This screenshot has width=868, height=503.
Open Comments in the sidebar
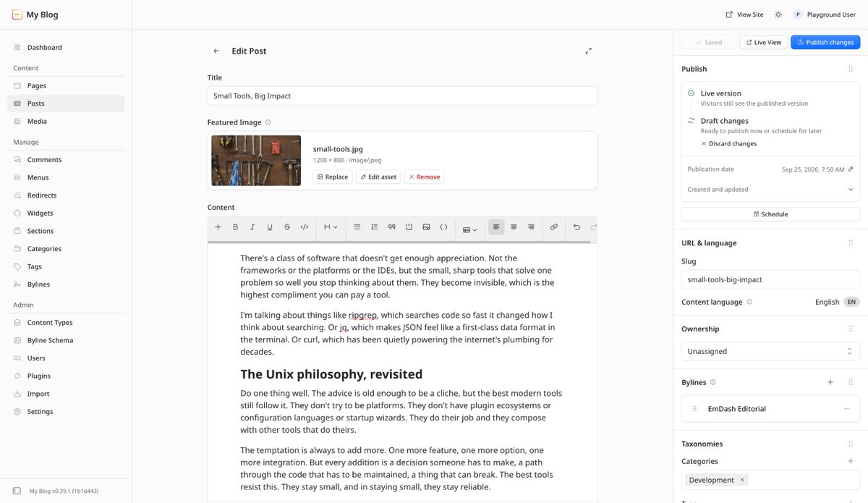[x=66, y=159]
